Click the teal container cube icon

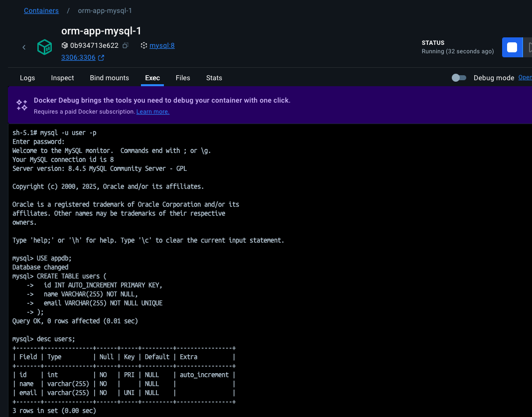tap(44, 47)
